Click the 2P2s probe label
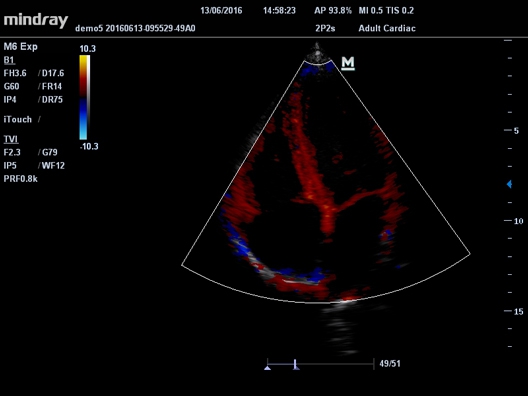This screenshot has height=396, width=528. tap(325, 28)
